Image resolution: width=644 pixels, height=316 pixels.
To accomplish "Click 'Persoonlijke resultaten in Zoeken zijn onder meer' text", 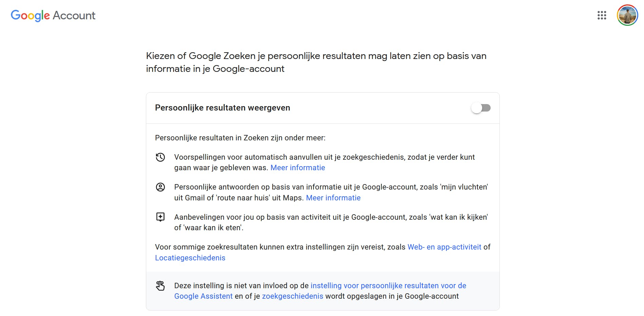I will click(240, 138).
